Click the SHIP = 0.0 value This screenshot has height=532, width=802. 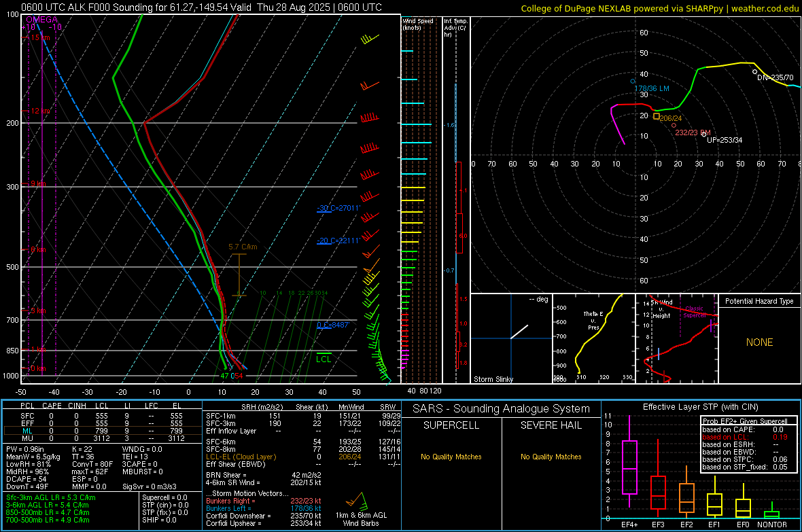point(159,520)
